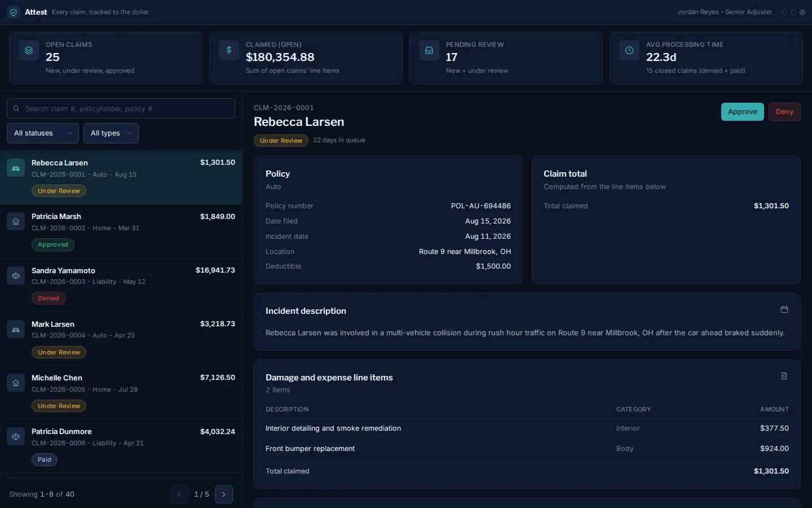Open the All statuses filter dropdown

point(43,133)
